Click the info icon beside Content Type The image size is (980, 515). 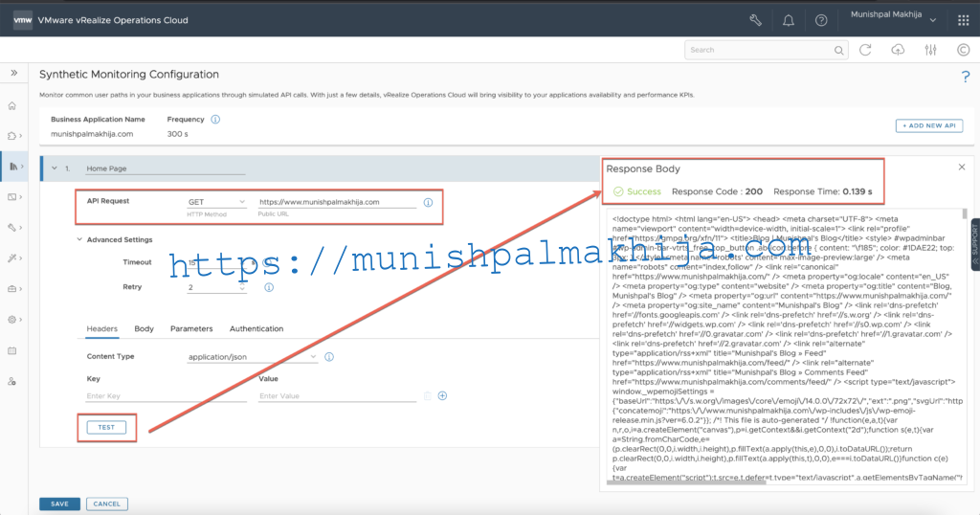point(329,357)
